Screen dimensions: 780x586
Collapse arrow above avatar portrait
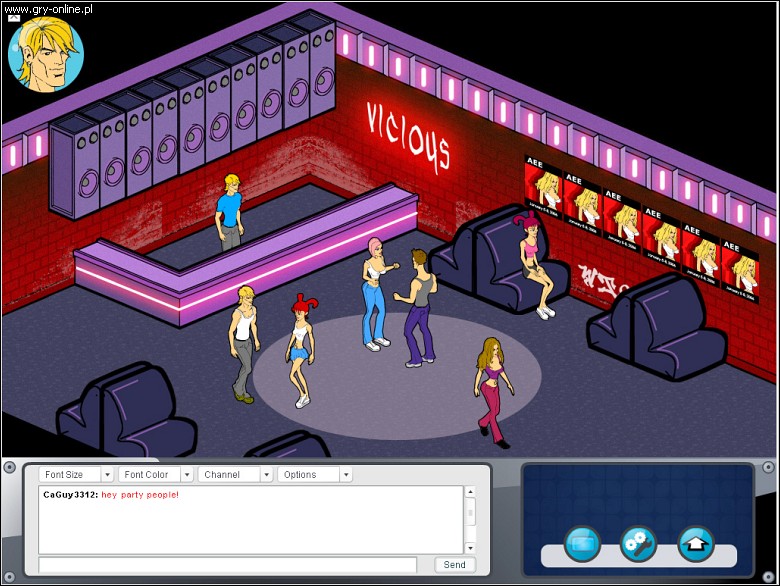click(x=14, y=18)
